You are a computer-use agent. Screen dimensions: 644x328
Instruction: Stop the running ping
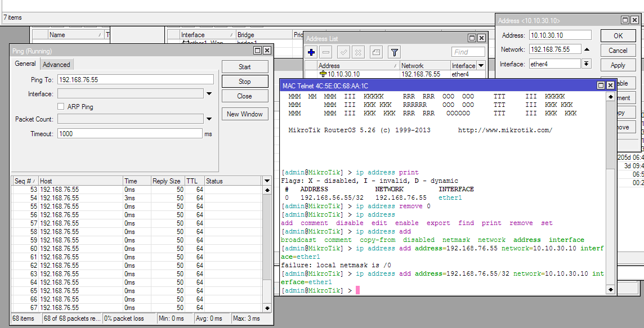[244, 81]
